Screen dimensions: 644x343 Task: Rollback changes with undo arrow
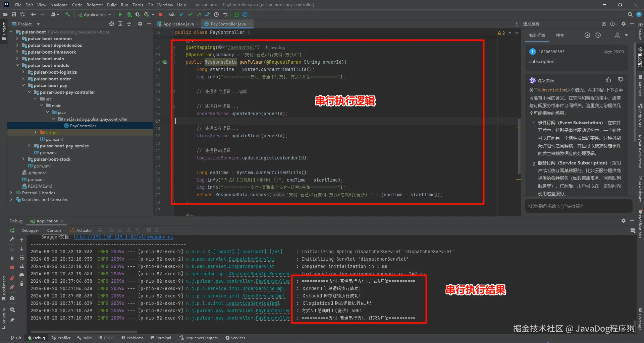point(225,14)
